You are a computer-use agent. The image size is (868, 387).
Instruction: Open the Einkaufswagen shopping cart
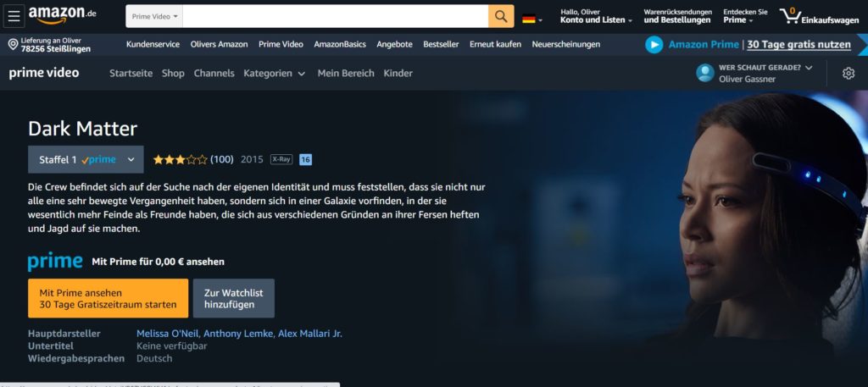coord(820,16)
